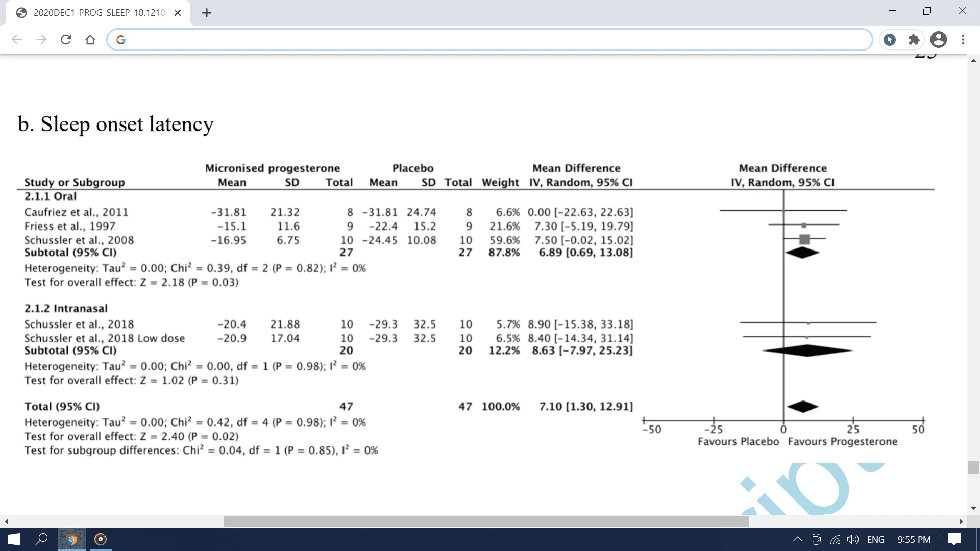Click the horizontal scrollbar right arrow

tap(961, 521)
